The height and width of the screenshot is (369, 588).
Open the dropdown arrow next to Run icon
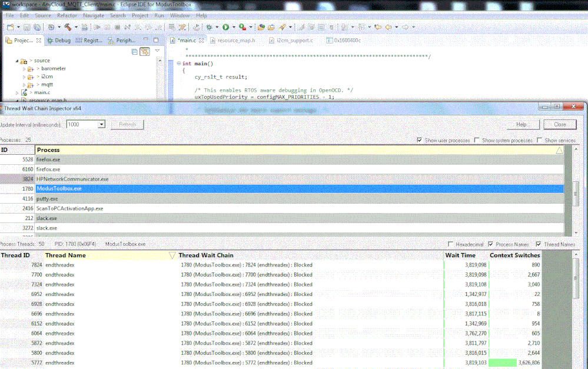pyautogui.click(x=234, y=27)
